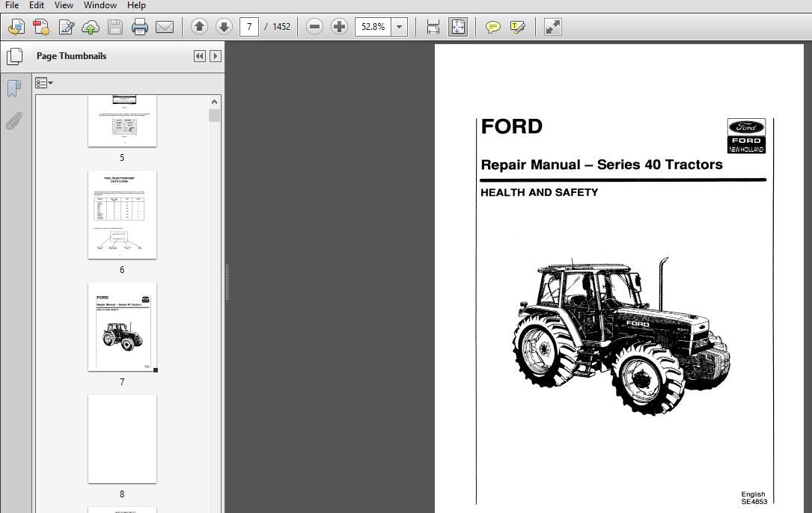812x513 pixels.
Task: Zoom out with the minus button
Action: tap(314, 27)
